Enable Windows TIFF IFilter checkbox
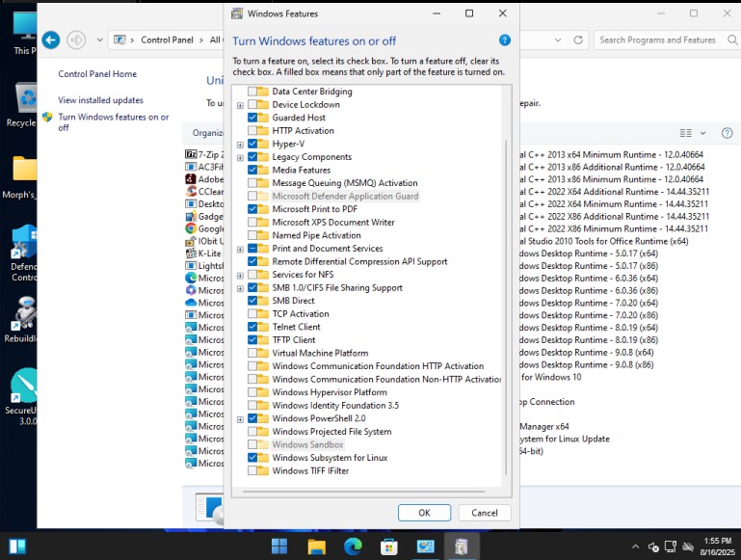The width and height of the screenshot is (741, 560). [252, 470]
